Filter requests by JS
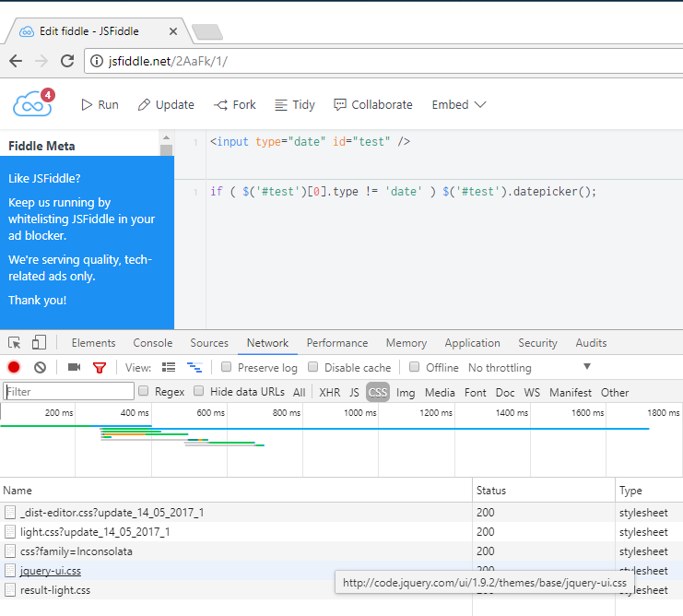Image resolution: width=683 pixels, height=616 pixels. point(354,393)
